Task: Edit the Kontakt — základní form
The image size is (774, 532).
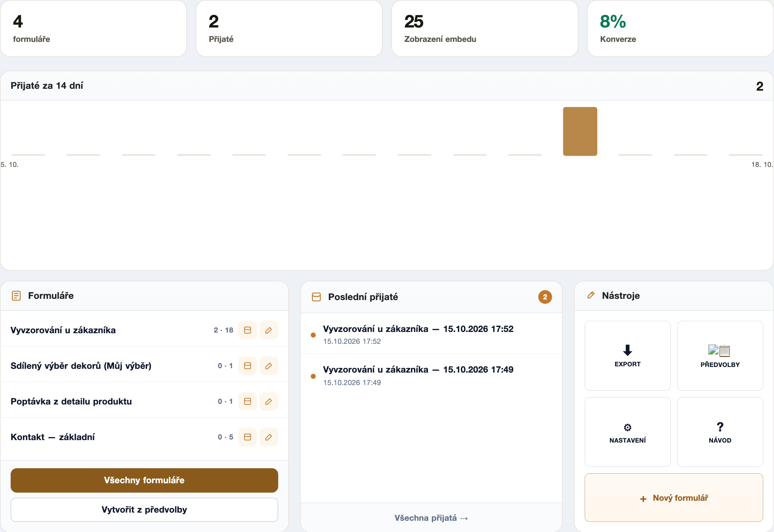Action: tap(269, 437)
